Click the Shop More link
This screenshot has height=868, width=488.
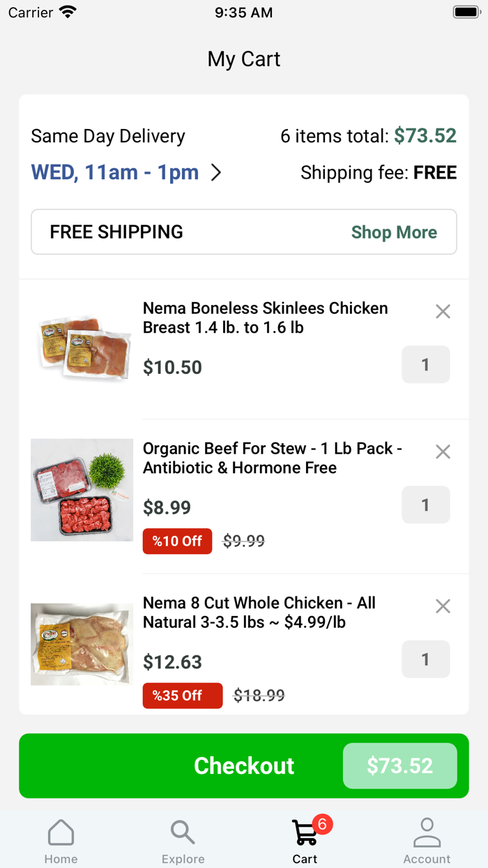click(x=394, y=232)
